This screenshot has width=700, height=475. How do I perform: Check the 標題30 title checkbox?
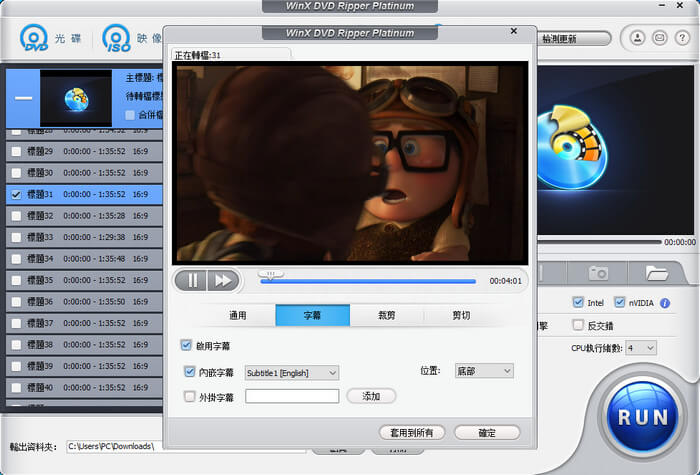pos(16,173)
